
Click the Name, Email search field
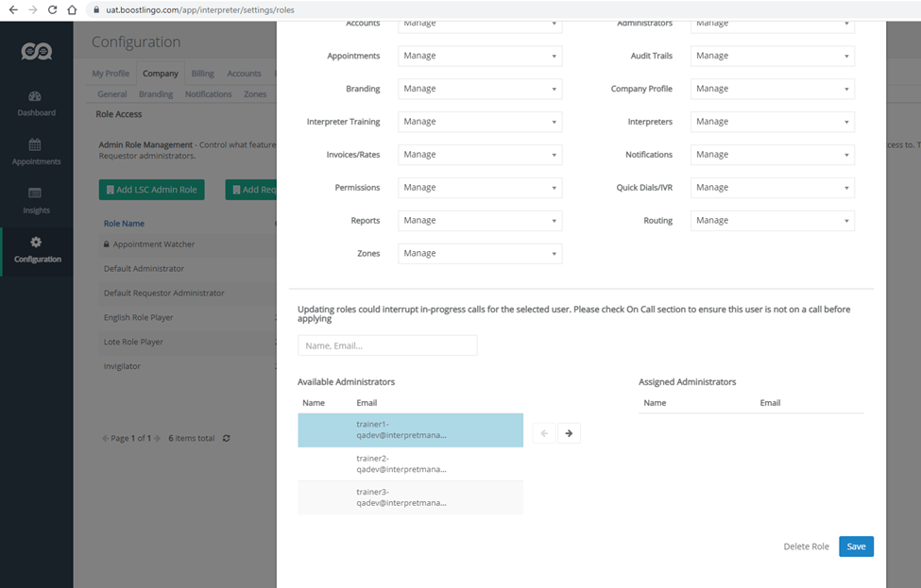coord(387,345)
